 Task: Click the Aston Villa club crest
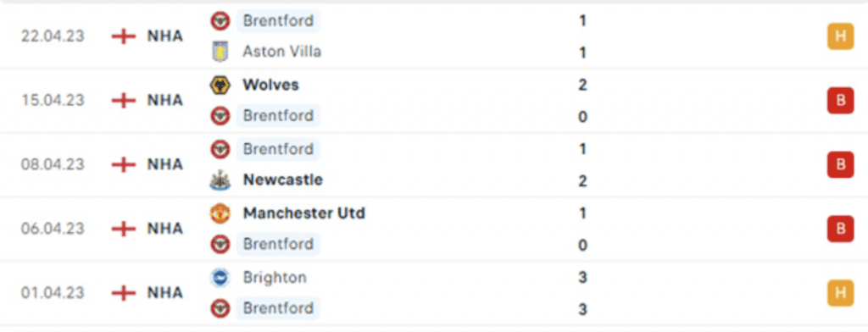tap(220, 52)
